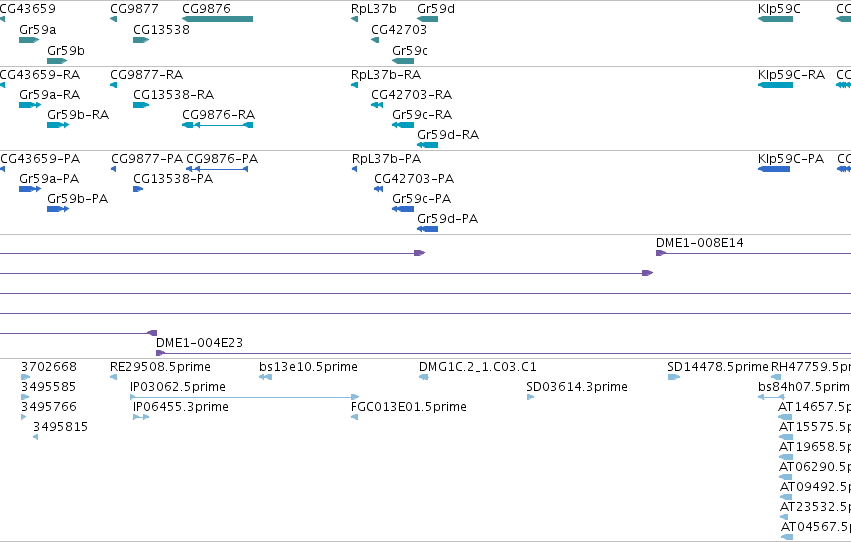The height and width of the screenshot is (542, 851).
Task: Select the Gr59c gene feature
Action: click(403, 61)
